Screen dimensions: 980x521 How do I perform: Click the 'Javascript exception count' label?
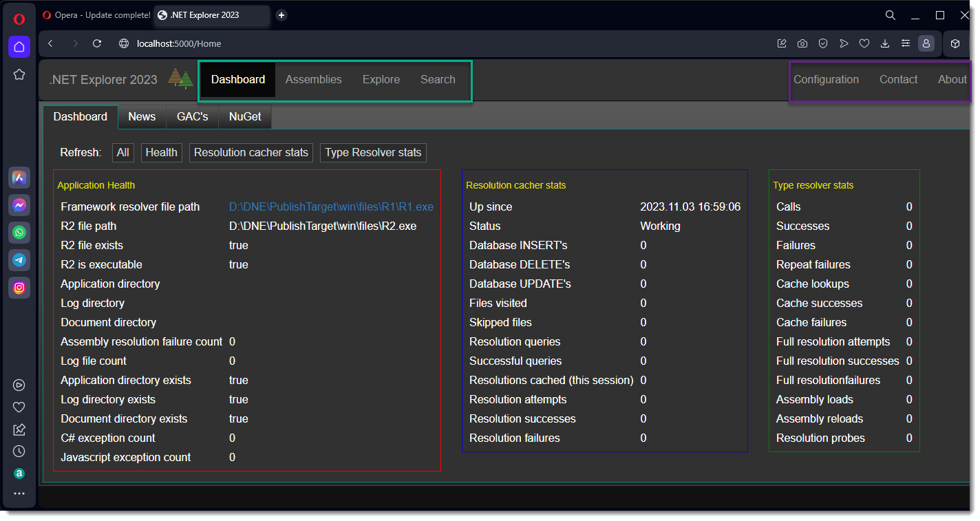pos(126,458)
